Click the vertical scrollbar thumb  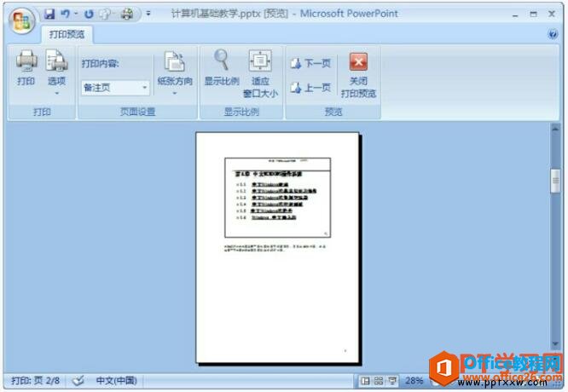pyautogui.click(x=555, y=181)
